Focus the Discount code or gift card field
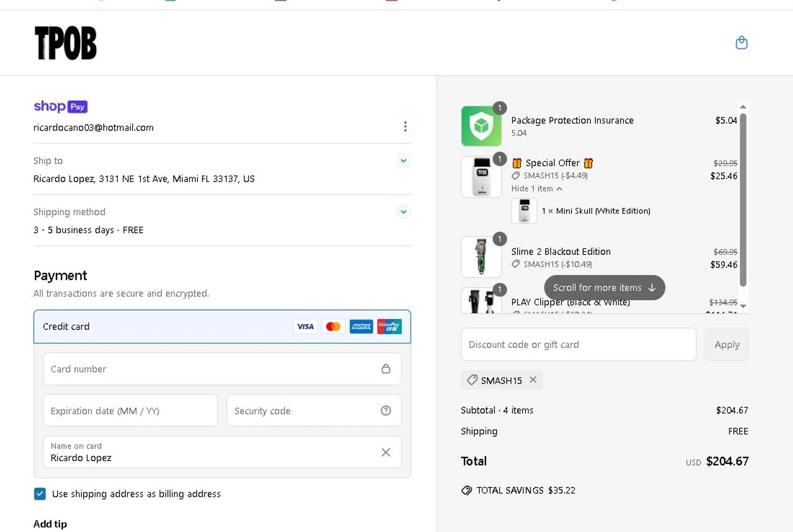793x532 pixels. 578,345
